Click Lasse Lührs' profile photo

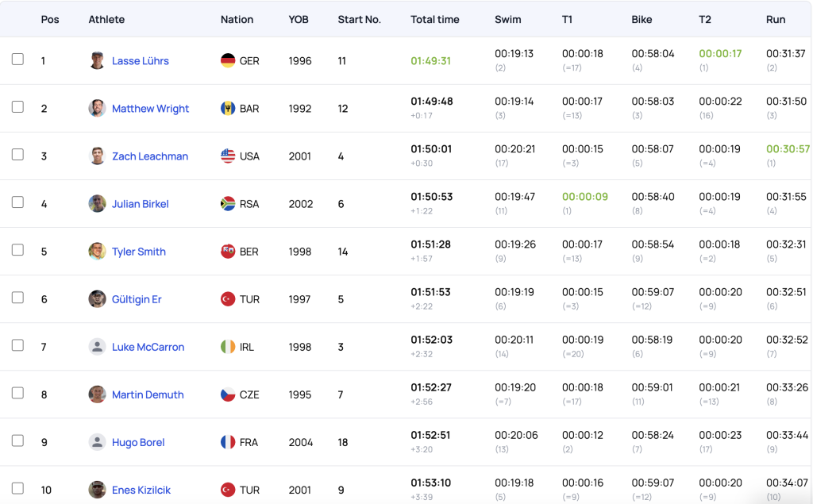click(x=97, y=61)
